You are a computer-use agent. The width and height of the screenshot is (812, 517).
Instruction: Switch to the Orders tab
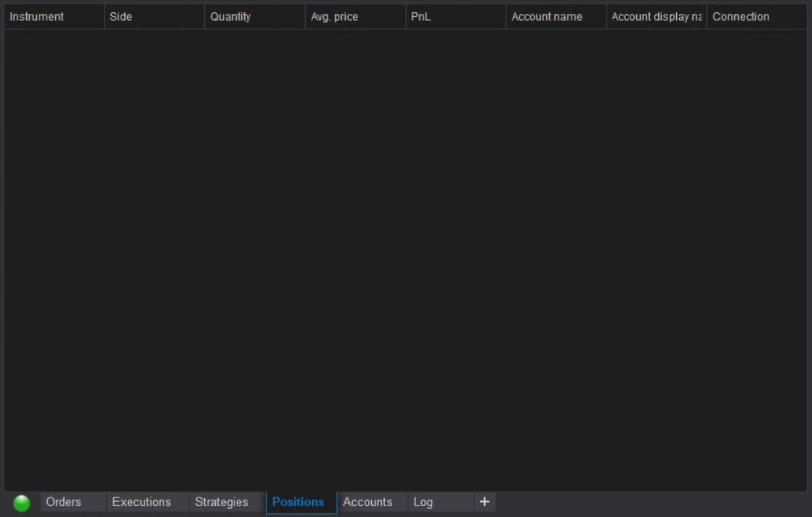point(73,502)
